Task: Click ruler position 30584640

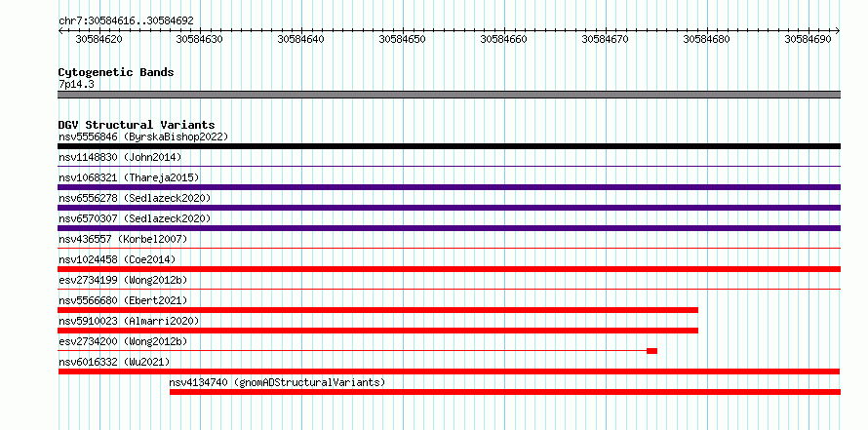Action: [301, 39]
